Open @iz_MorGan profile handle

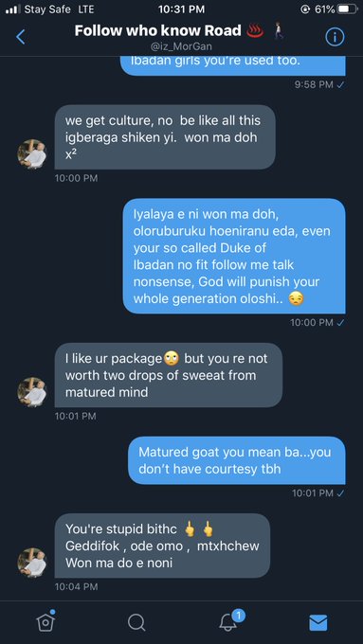coord(181,46)
